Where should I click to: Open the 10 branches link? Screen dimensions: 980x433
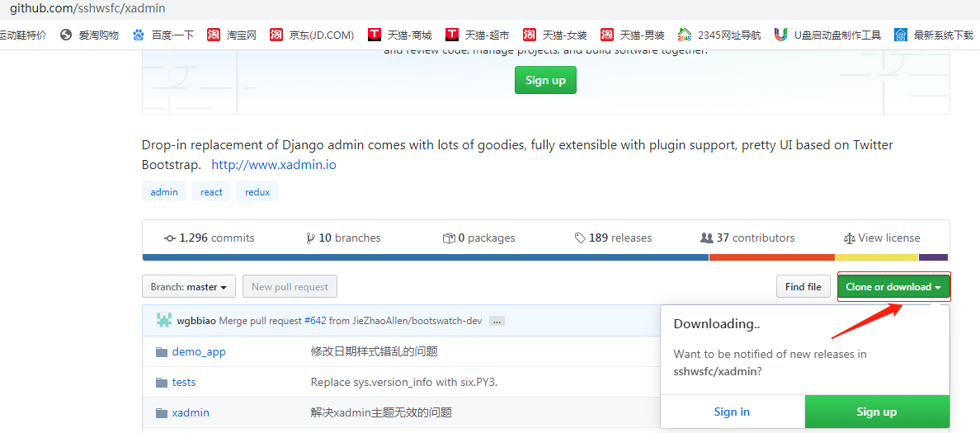pyautogui.click(x=343, y=238)
